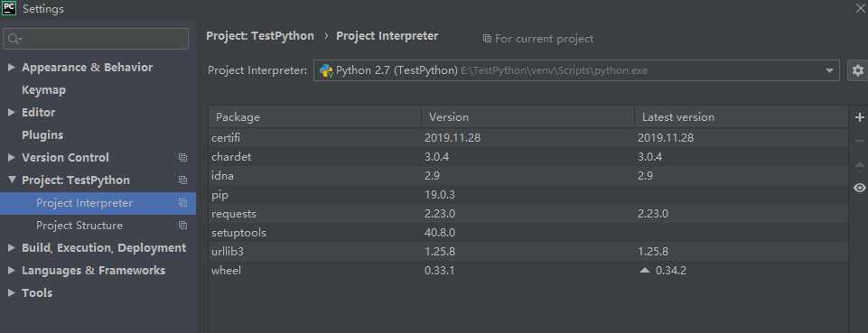Click the copy icon beside Project Interpreter

[182, 203]
